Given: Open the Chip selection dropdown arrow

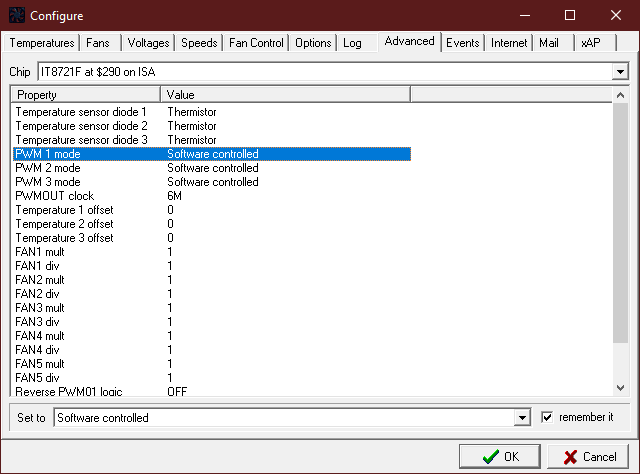Looking at the screenshot, I should coord(620,72).
